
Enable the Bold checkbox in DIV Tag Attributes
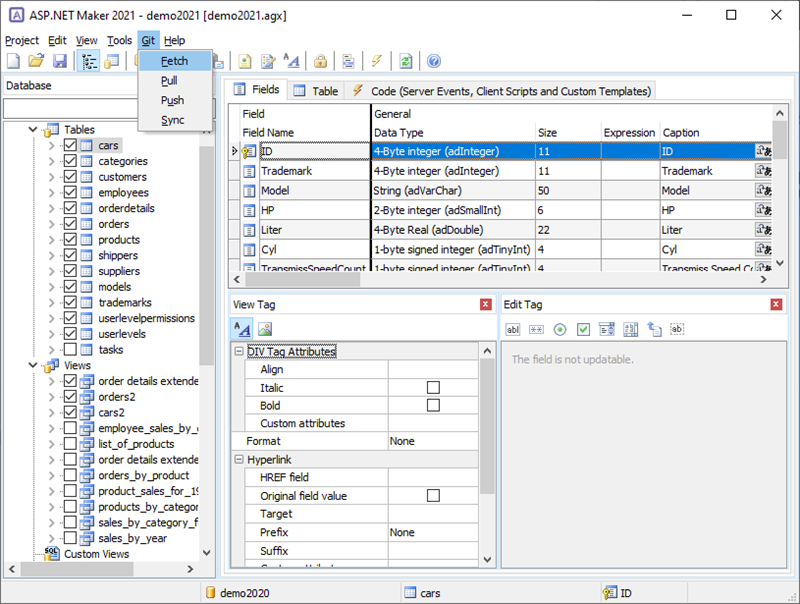pyautogui.click(x=433, y=405)
